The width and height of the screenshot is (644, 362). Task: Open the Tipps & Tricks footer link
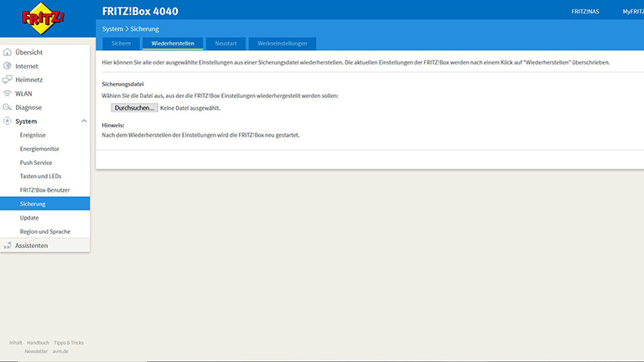(x=69, y=343)
